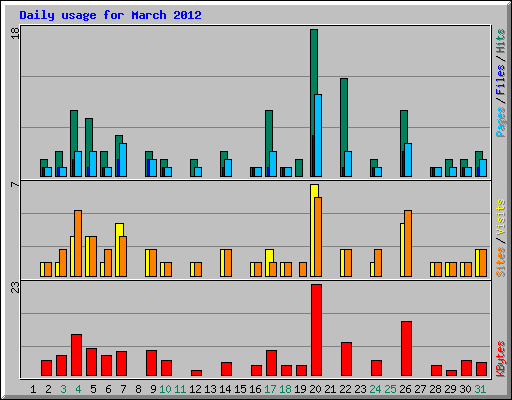Image resolution: width=512 pixels, height=400 pixels.
Task: Click the y-axis value 7
Action: point(15,184)
